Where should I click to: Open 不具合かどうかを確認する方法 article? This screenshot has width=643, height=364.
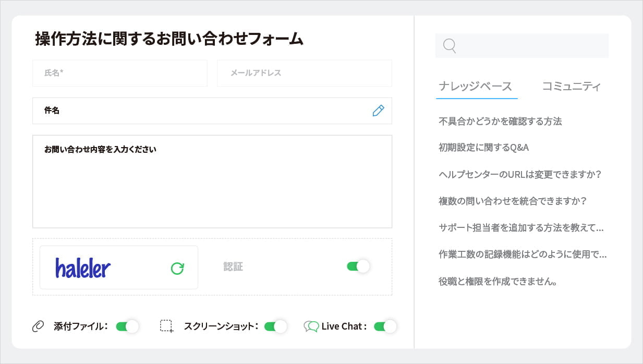click(x=500, y=121)
